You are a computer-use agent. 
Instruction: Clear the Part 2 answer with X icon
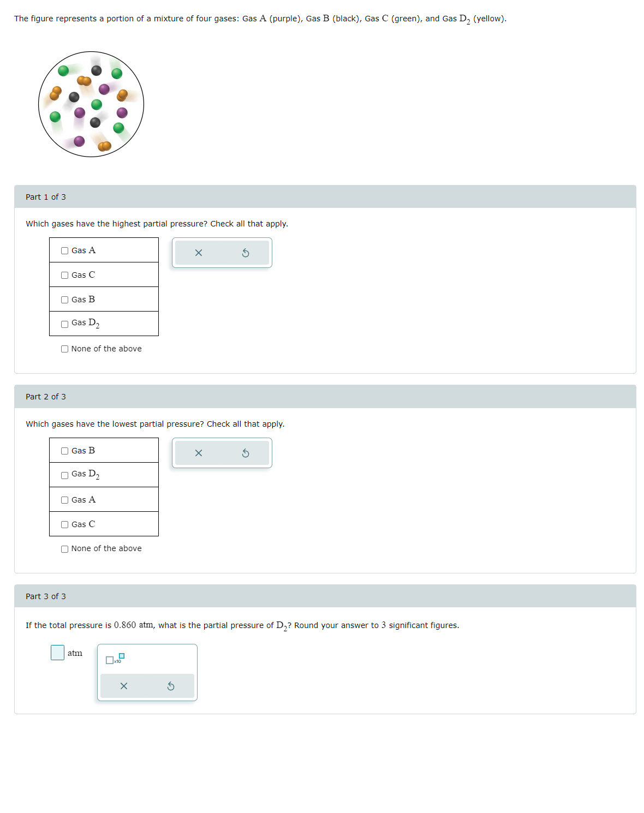tap(199, 453)
